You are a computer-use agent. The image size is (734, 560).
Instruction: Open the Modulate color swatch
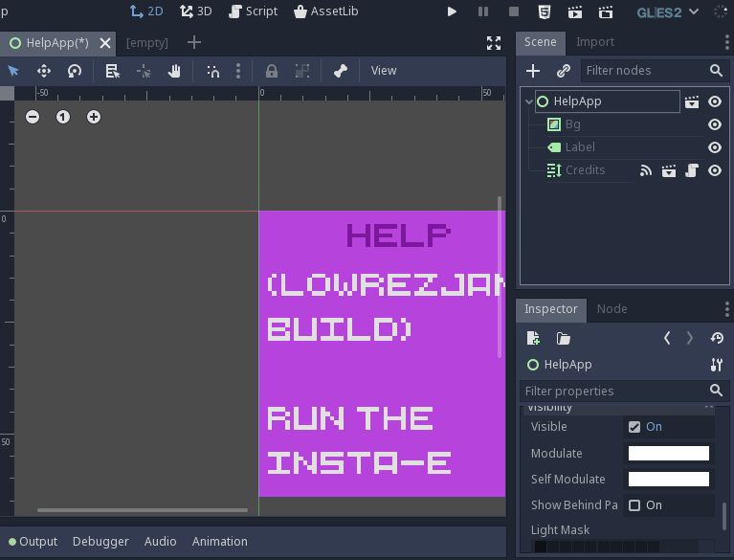669,453
